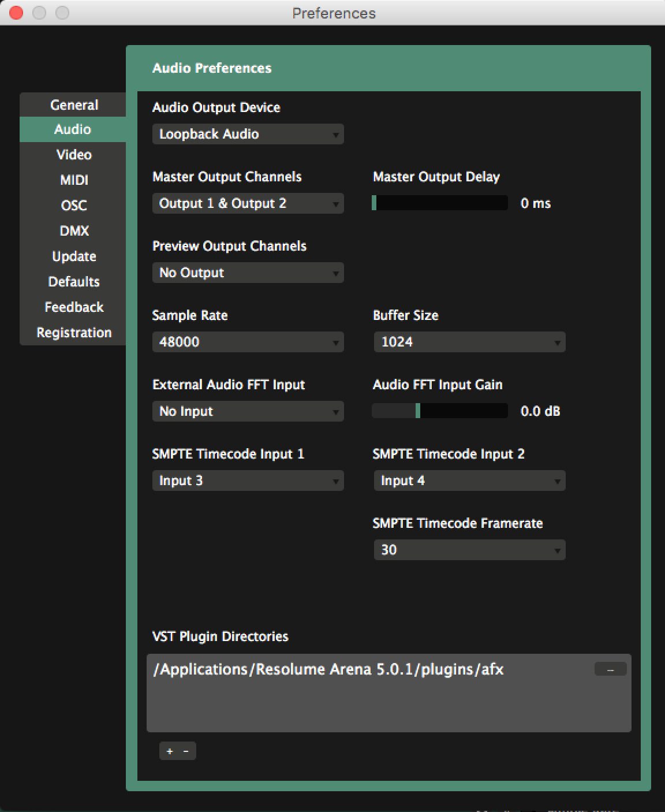Image resolution: width=665 pixels, height=812 pixels.
Task: Open SMPTE Timecode Input 1 dropdown
Action: click(x=248, y=481)
